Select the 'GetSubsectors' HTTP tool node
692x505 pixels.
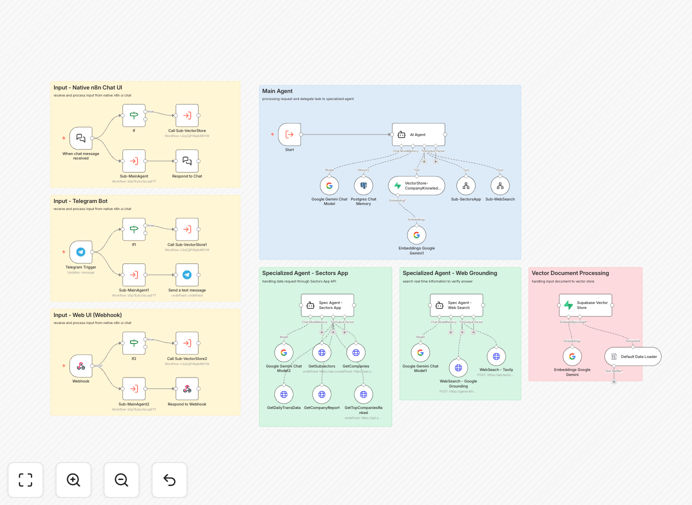(322, 353)
